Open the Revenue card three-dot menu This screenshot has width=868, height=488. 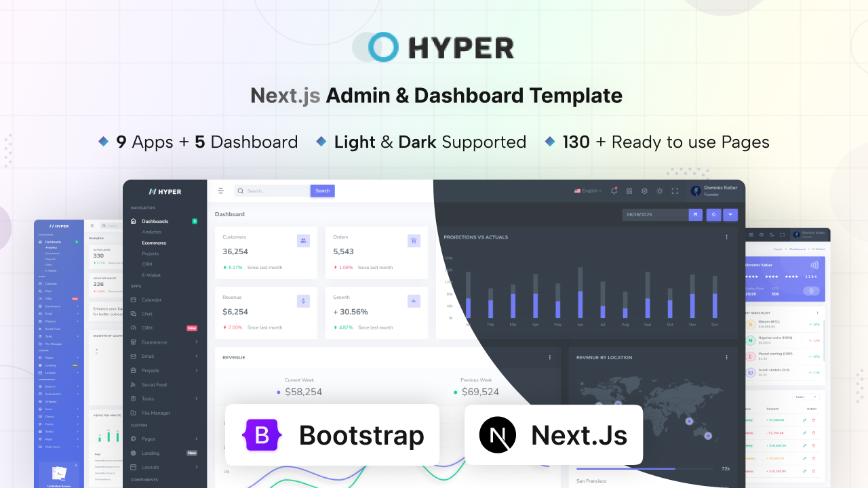tap(550, 357)
